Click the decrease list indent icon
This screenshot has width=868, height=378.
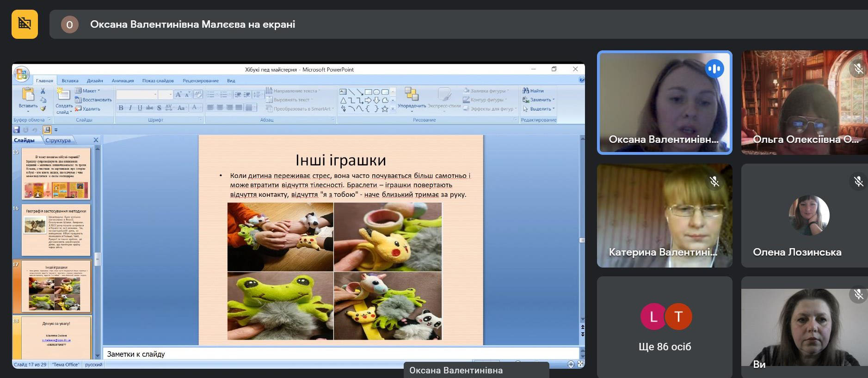(238, 94)
